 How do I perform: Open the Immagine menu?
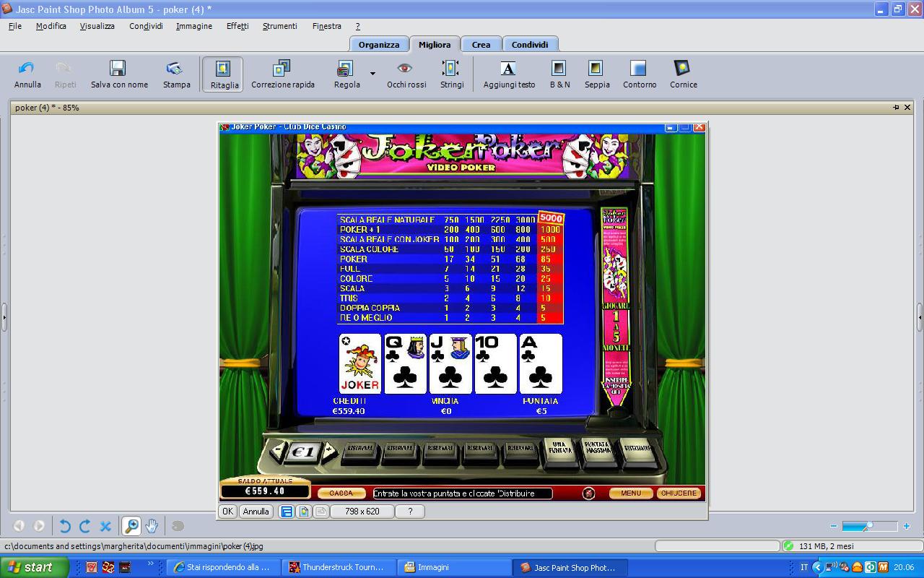click(x=194, y=26)
